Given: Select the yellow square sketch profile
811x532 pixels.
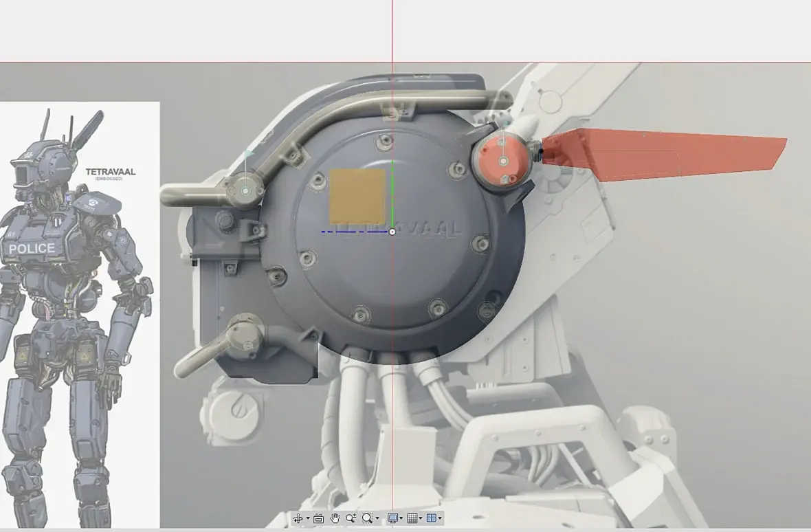Looking at the screenshot, I should click(357, 197).
